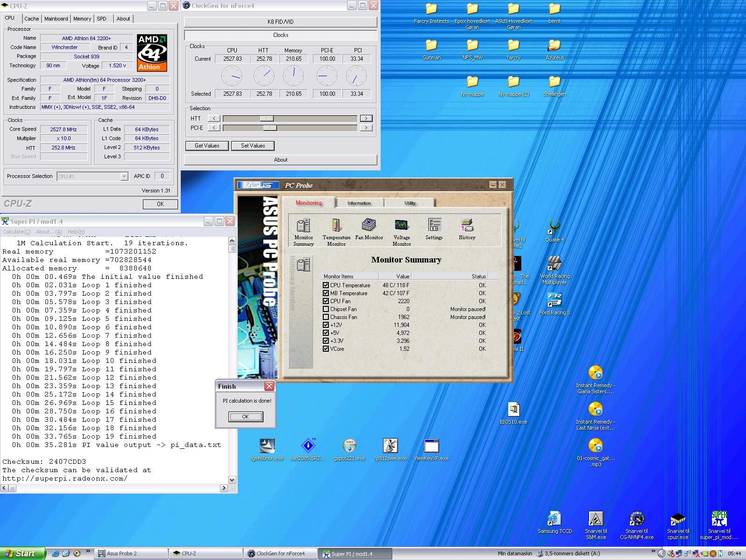Open Voltage Monitor in PC Probe
This screenshot has height=560, width=746.
[x=401, y=232]
